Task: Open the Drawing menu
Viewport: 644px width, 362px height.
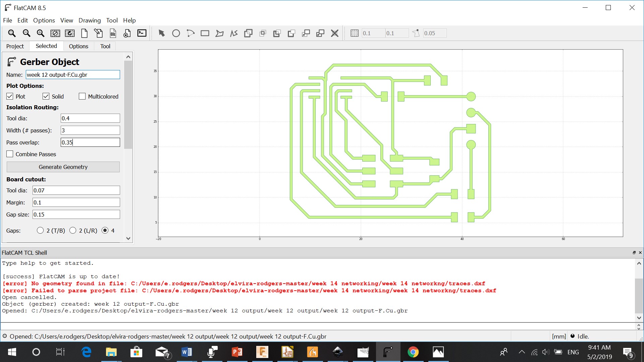Action: tap(90, 20)
